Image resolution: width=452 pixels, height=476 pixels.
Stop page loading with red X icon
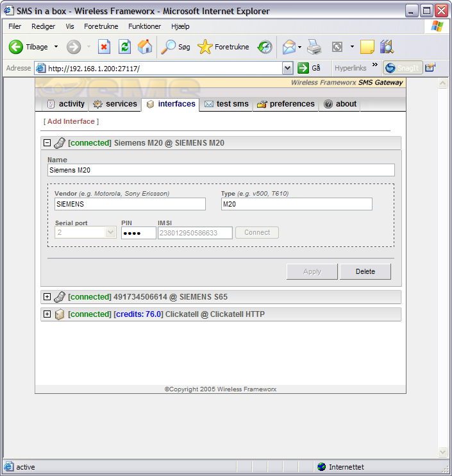104,47
